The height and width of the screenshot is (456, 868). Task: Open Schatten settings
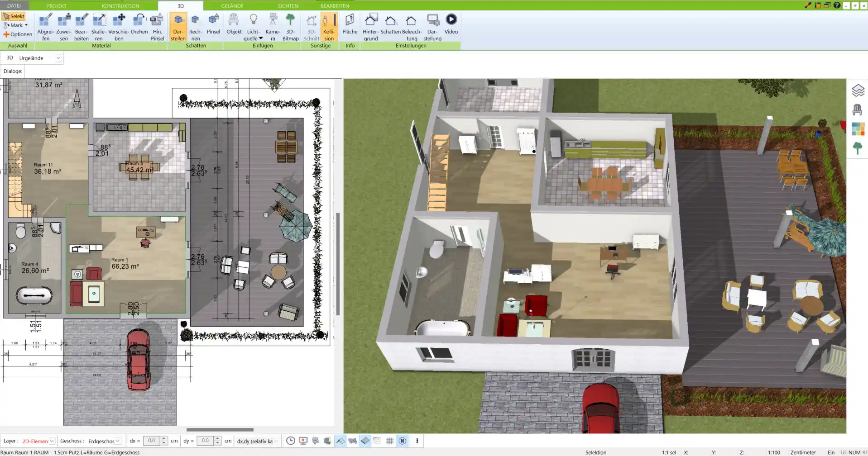pos(390,24)
